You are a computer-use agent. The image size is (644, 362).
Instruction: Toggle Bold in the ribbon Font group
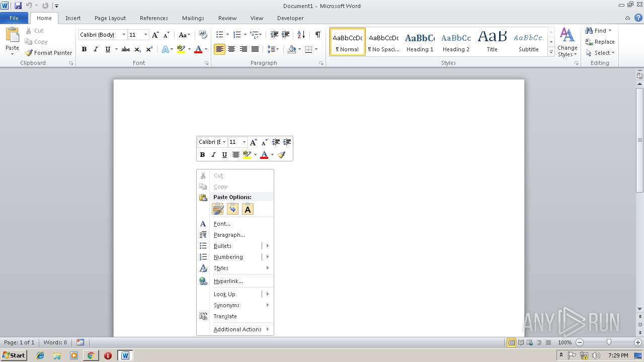click(x=84, y=49)
